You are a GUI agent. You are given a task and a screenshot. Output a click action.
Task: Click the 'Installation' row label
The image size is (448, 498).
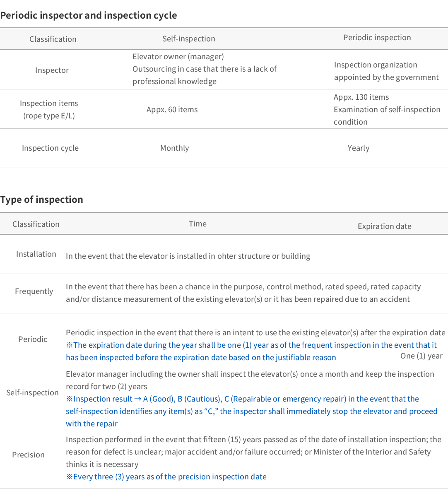36,254
